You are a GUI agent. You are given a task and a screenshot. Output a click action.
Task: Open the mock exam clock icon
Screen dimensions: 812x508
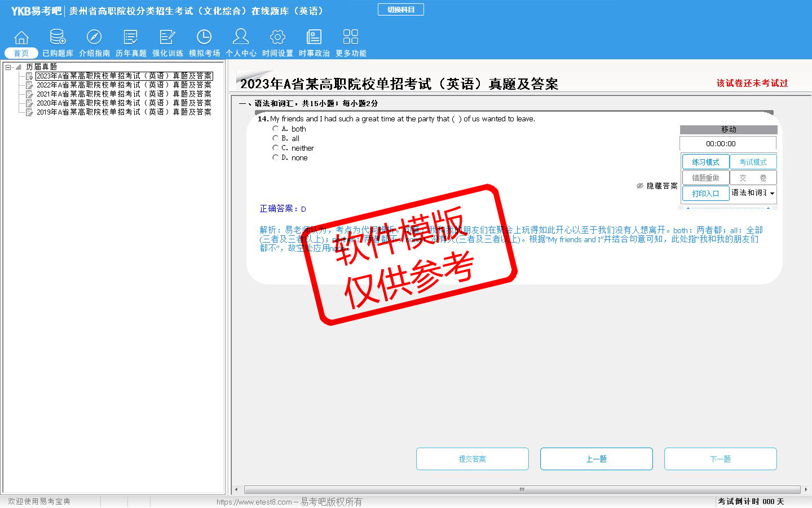(x=204, y=37)
